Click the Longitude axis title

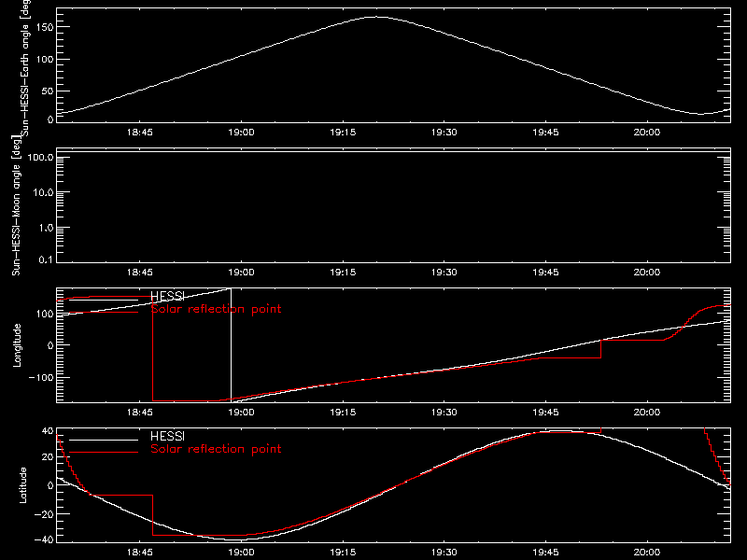click(17, 345)
